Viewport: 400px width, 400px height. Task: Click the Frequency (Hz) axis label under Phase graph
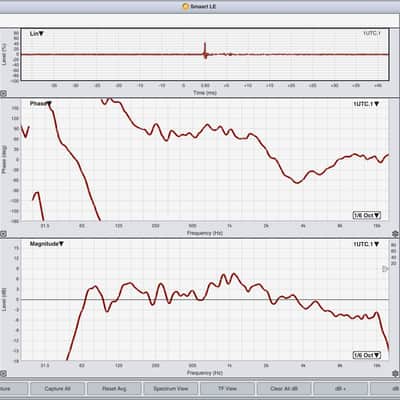point(205,233)
